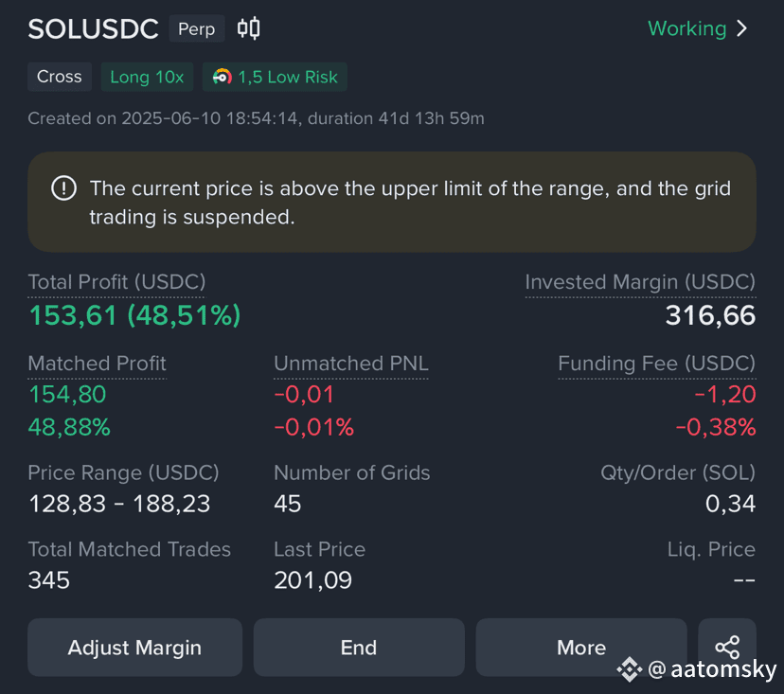Tap the 1,5 Low Risk badge
784x694 pixels.
coord(275,77)
